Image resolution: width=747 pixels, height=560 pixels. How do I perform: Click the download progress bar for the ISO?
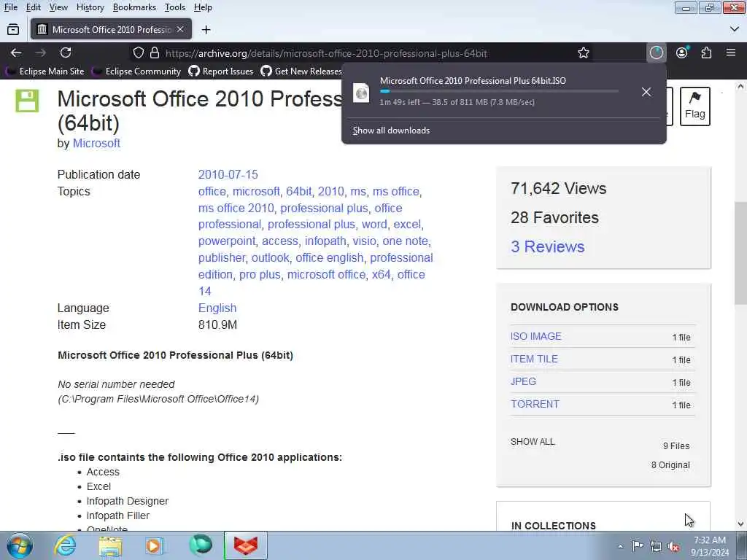tap(499, 91)
